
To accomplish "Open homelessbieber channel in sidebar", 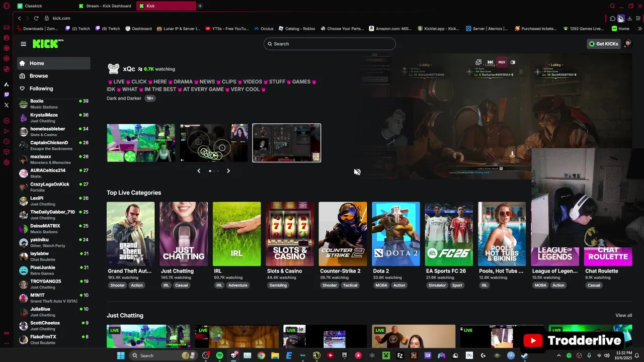I will tap(53, 132).
